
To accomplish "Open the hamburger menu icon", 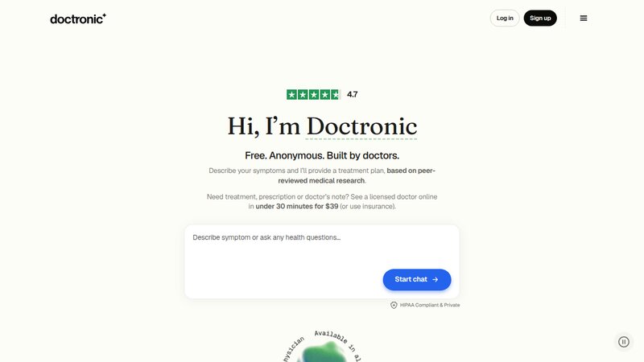I will click(x=583, y=18).
